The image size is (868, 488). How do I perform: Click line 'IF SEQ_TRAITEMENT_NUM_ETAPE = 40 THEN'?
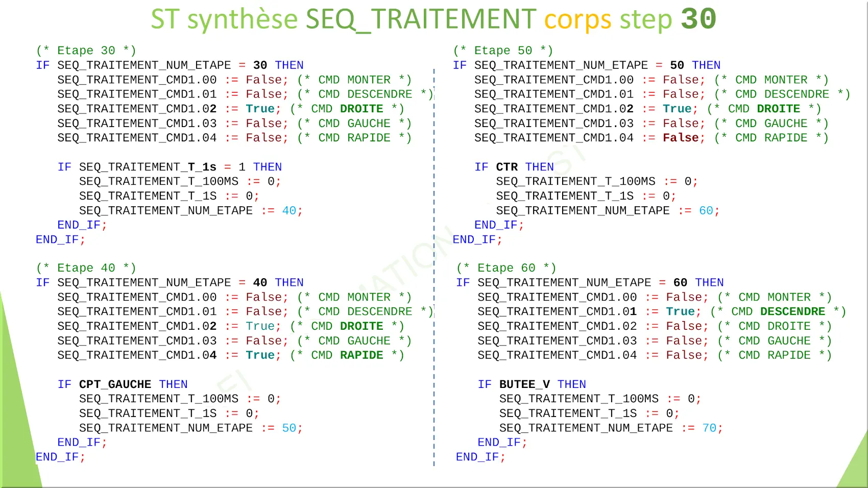[170, 283]
